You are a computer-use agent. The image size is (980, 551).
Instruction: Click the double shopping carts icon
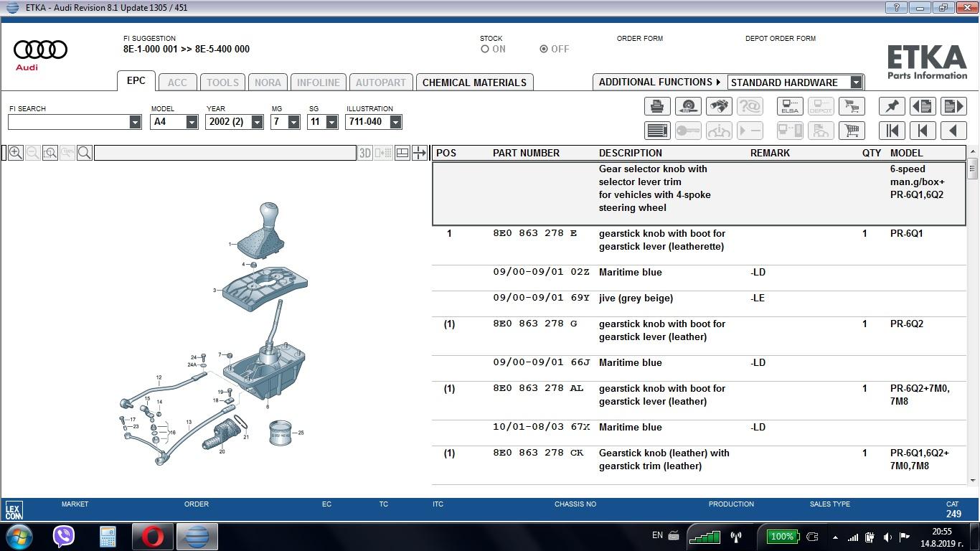tap(852, 106)
